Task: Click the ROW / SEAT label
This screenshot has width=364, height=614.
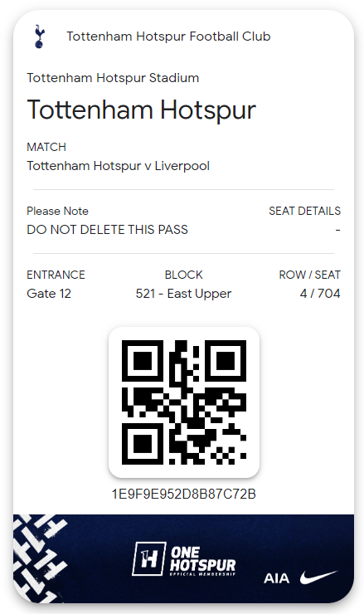Action: coord(310,275)
